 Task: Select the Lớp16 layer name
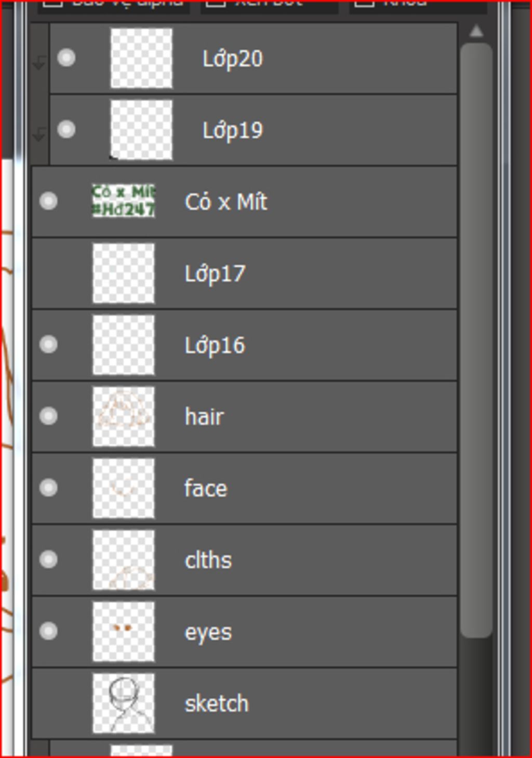click(x=215, y=346)
